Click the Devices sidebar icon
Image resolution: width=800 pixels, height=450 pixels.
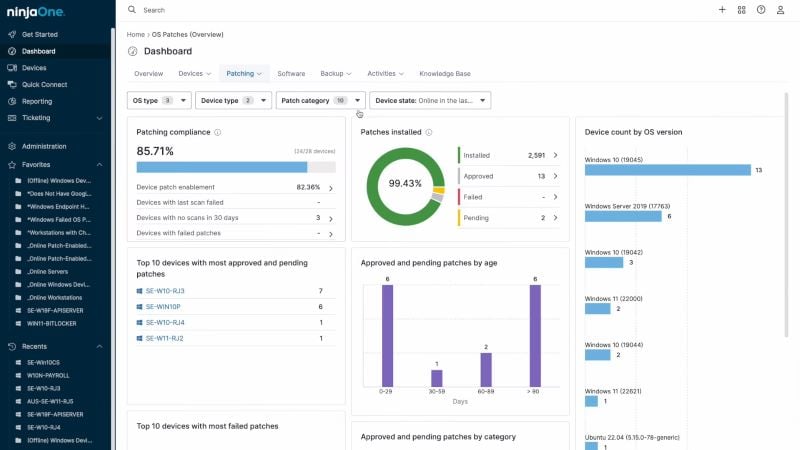coord(12,68)
